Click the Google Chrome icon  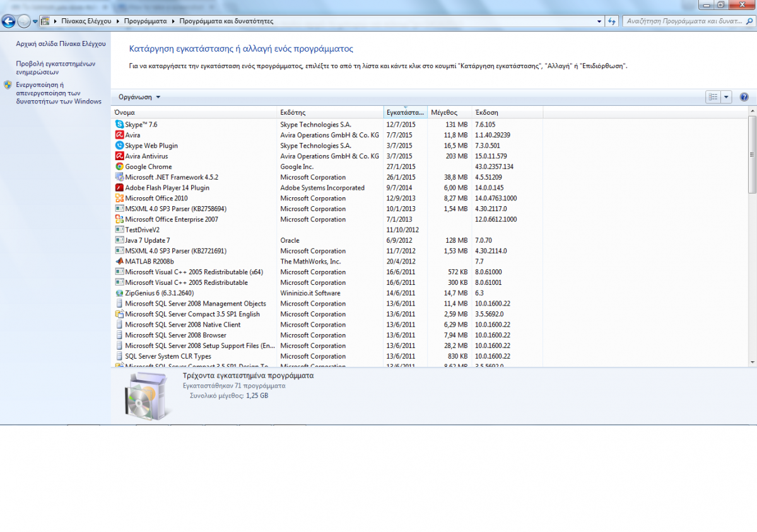point(119,166)
